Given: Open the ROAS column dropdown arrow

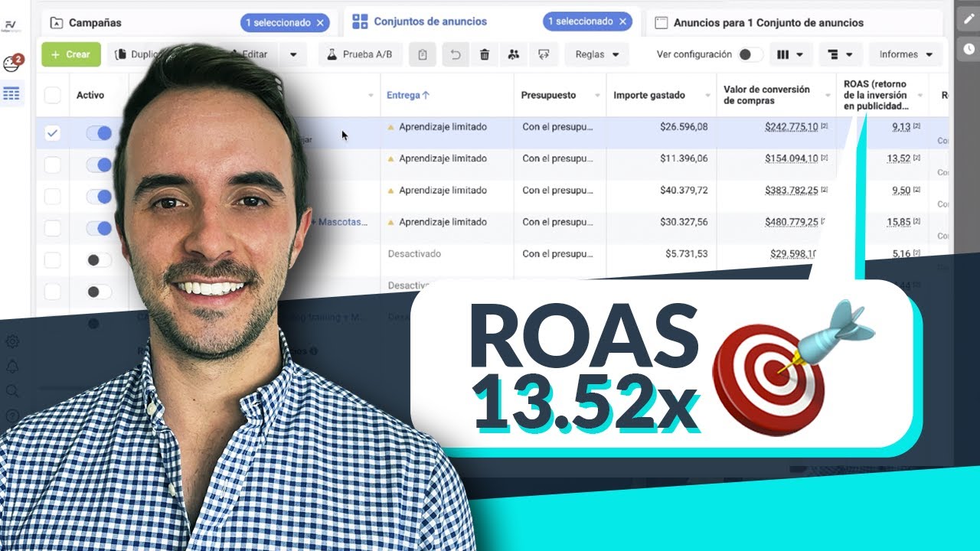Looking at the screenshot, I should click(x=920, y=96).
